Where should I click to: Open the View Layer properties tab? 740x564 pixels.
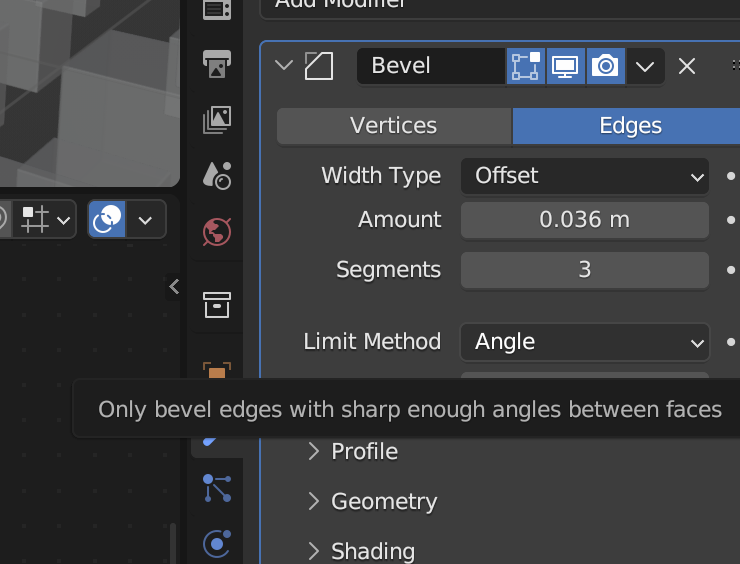point(217,120)
